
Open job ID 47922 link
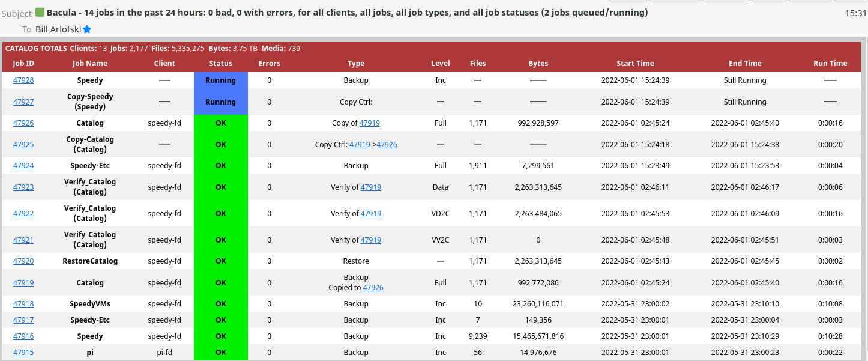(23, 214)
